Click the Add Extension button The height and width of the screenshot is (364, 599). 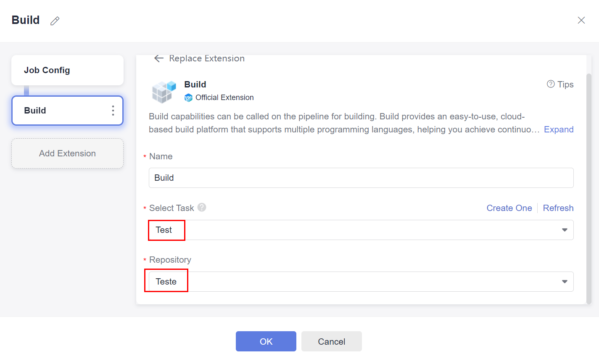(67, 153)
